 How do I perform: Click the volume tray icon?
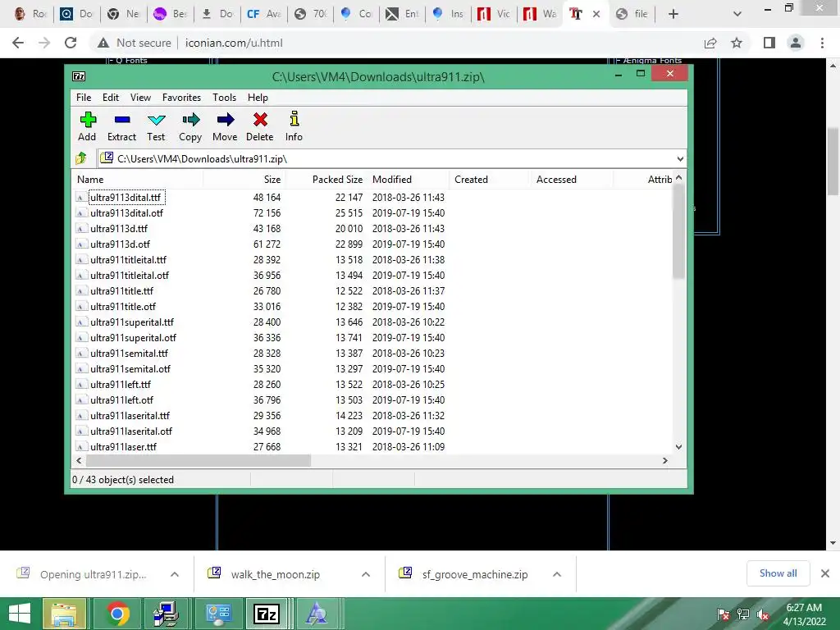(763, 615)
